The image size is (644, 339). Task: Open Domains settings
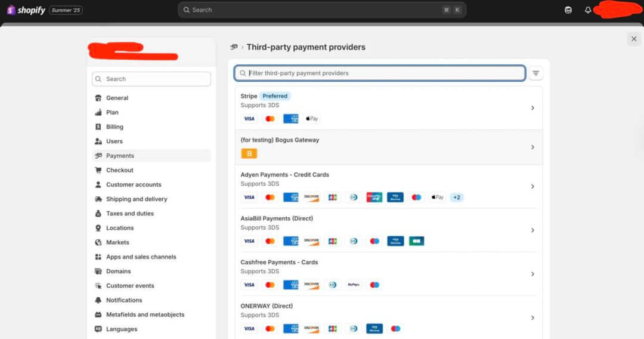click(151, 271)
